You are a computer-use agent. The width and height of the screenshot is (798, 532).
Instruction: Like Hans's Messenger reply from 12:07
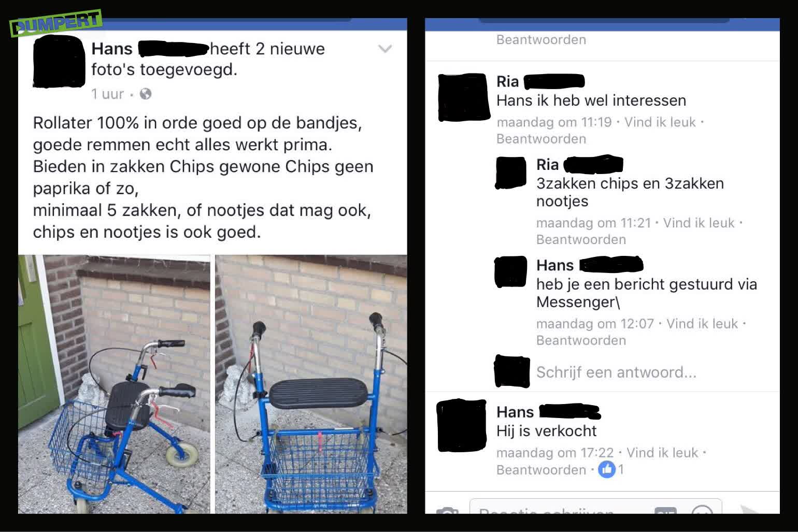click(x=702, y=324)
